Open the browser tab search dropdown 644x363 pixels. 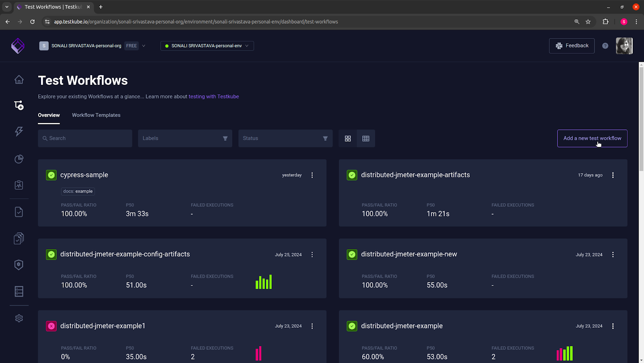pos(7,7)
